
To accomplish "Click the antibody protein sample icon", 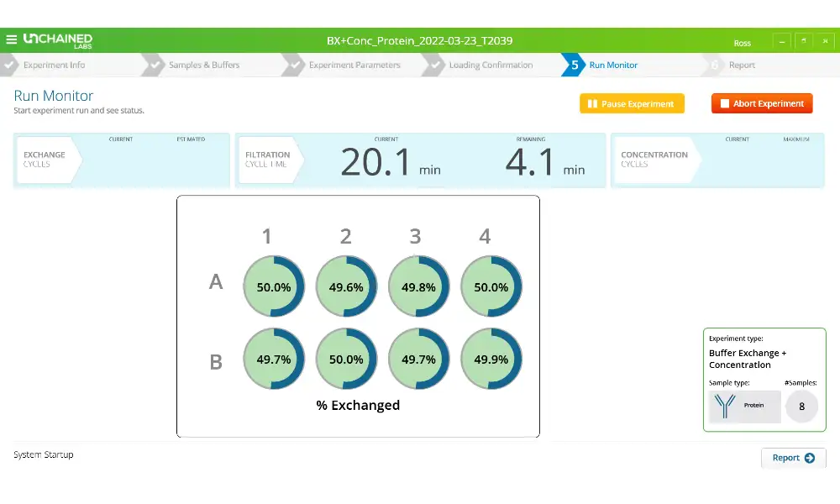I will click(722, 406).
